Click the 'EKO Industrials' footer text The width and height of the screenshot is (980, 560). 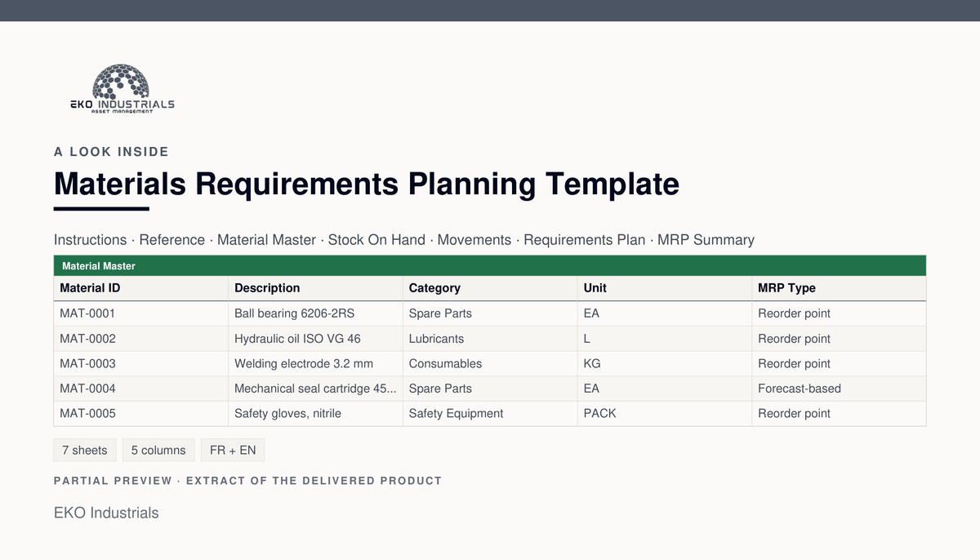point(106,513)
